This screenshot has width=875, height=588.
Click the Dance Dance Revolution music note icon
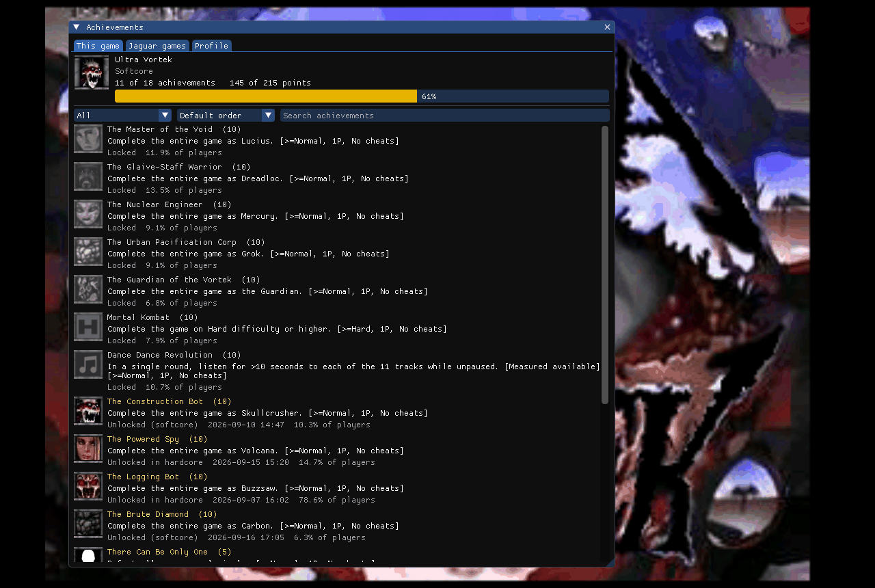click(88, 364)
